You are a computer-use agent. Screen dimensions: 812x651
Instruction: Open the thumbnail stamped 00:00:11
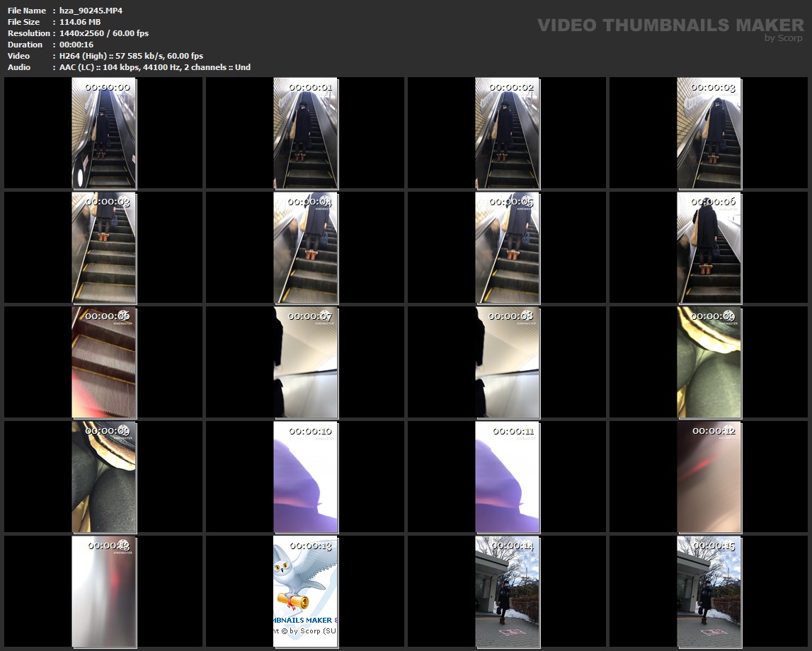[508, 477]
